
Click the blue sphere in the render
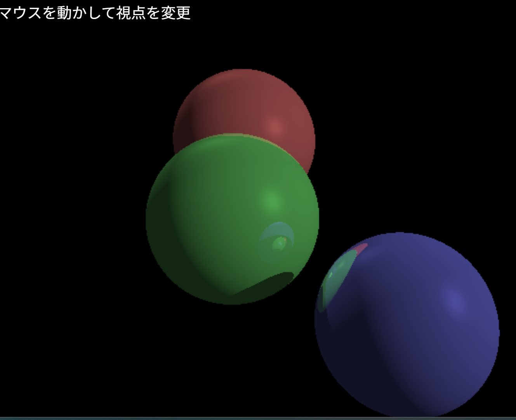(x=407, y=325)
